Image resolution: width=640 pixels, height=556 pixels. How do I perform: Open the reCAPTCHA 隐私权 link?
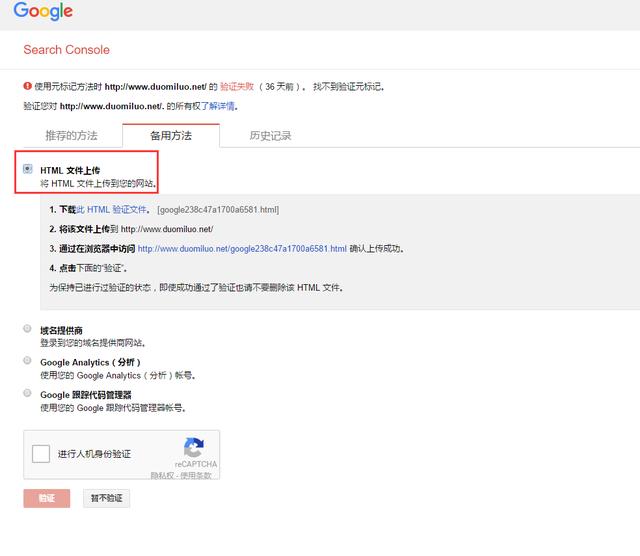pyautogui.click(x=162, y=476)
